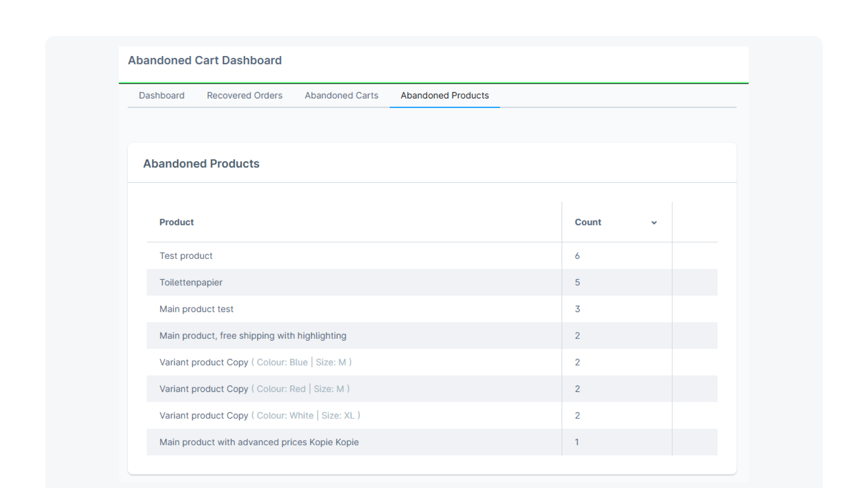Switch to Recovered Orders tab
This screenshot has height=488, width=868.
point(244,95)
